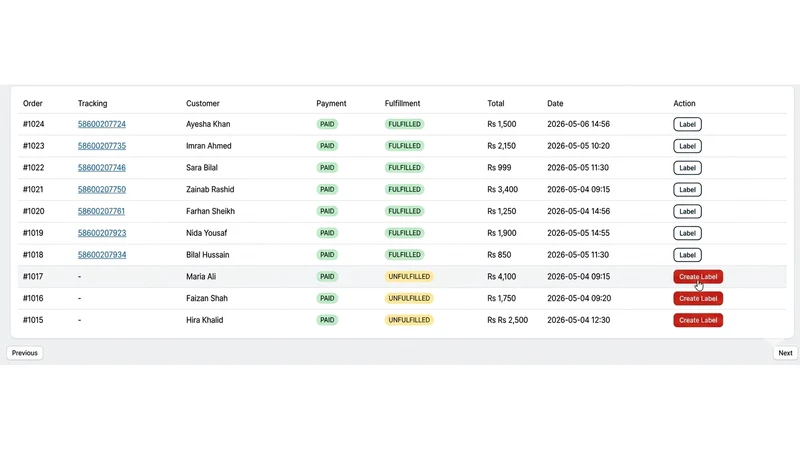Click PAID badge for order #1024
This screenshot has width=800, height=450.
pyautogui.click(x=327, y=124)
